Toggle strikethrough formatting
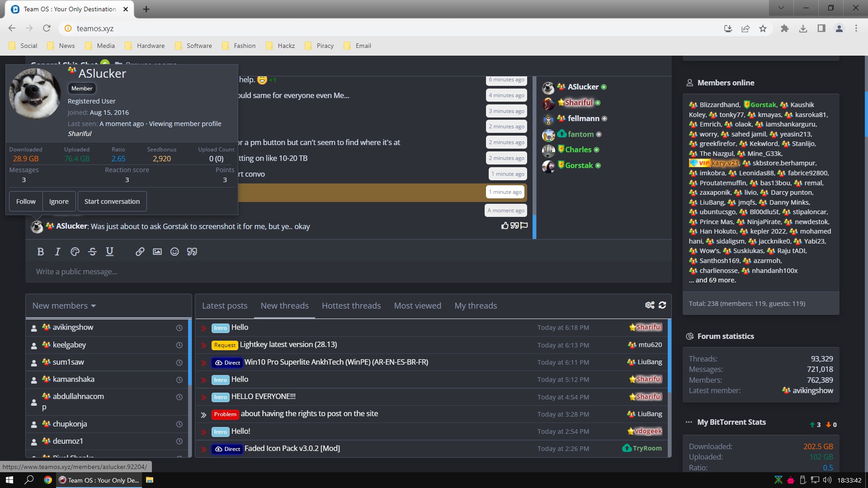Viewport: 868px width, 488px height. tap(92, 252)
